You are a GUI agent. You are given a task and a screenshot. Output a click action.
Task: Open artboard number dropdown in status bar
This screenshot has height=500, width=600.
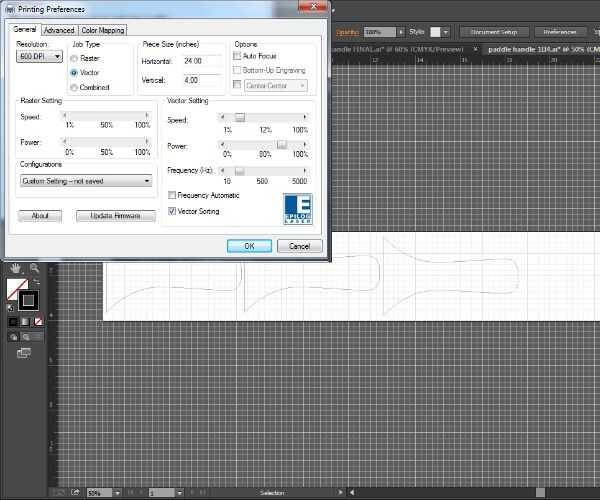click(179, 493)
